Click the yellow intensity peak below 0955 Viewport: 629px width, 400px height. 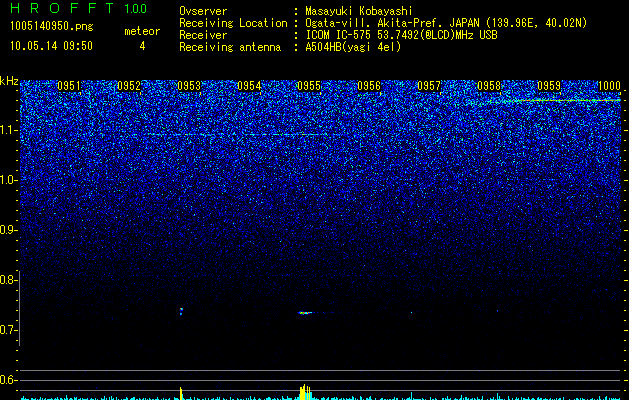306,392
